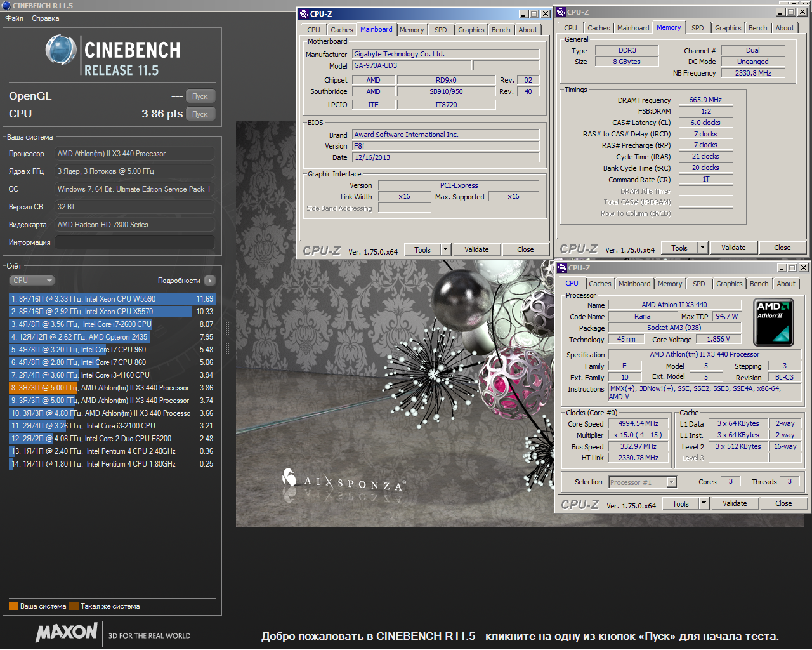Minimize the CPU-Z Memory window
The height and width of the screenshot is (650, 812).
point(780,11)
